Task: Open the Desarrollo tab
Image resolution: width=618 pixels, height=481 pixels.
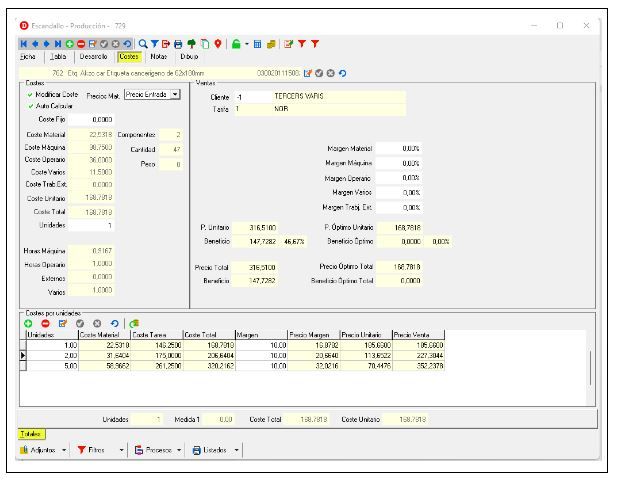Action: (93, 57)
